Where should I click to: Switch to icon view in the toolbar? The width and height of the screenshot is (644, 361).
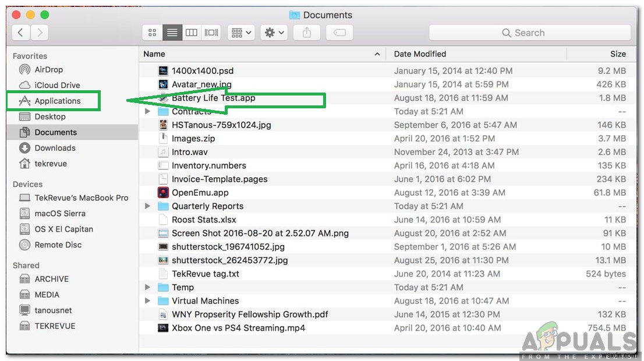coord(152,32)
